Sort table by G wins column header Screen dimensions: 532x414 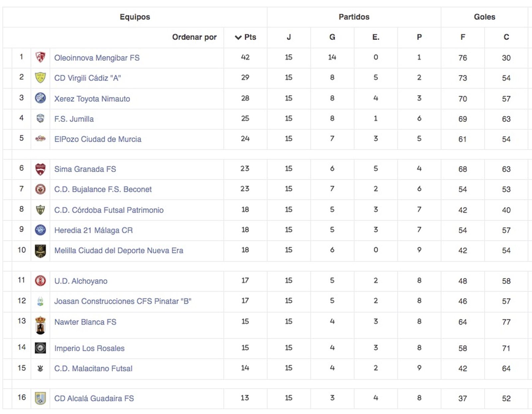[332, 37]
